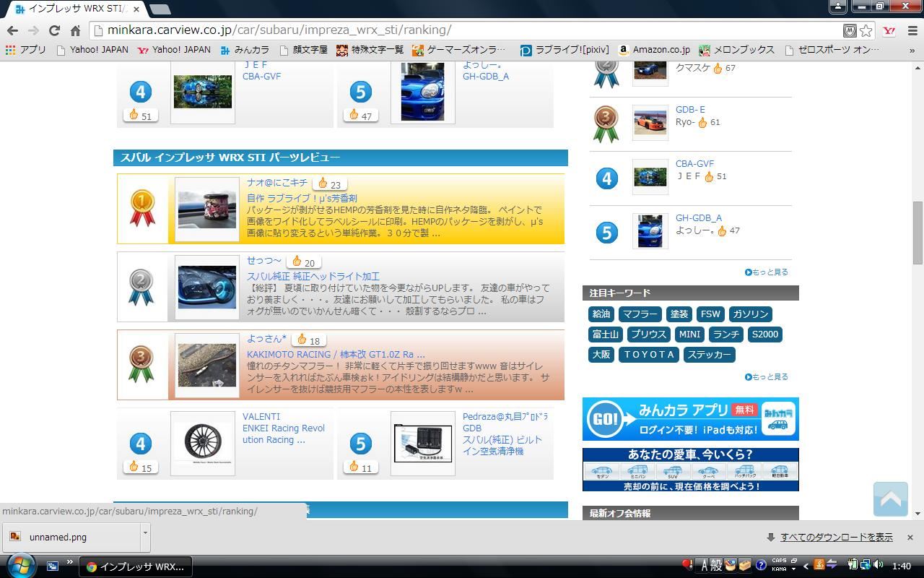Open the ラブライブ![pixiv] bookmark
The height and width of the screenshot is (578, 924).
point(565,50)
